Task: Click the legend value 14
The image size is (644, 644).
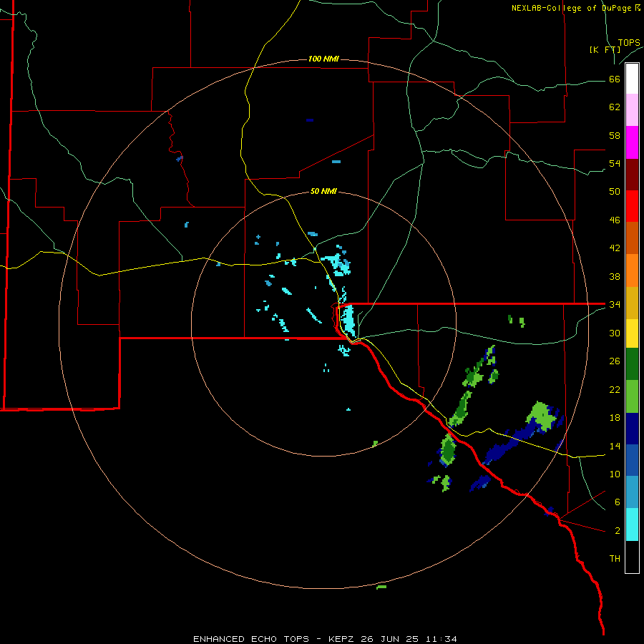Action: (615, 446)
